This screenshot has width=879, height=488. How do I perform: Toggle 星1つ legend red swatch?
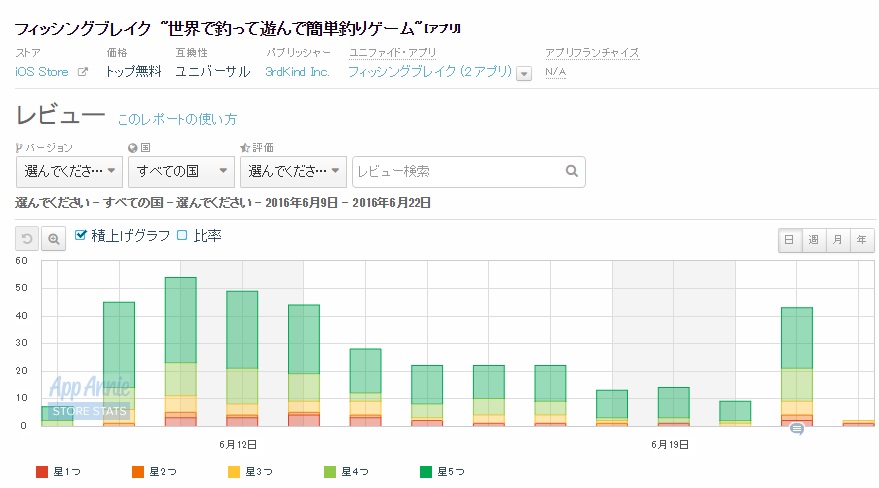pyautogui.click(x=41, y=472)
